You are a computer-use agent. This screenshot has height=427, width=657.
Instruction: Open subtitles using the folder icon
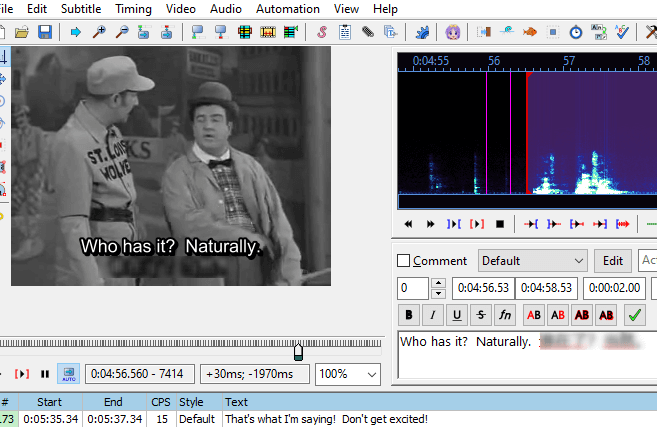point(22,32)
